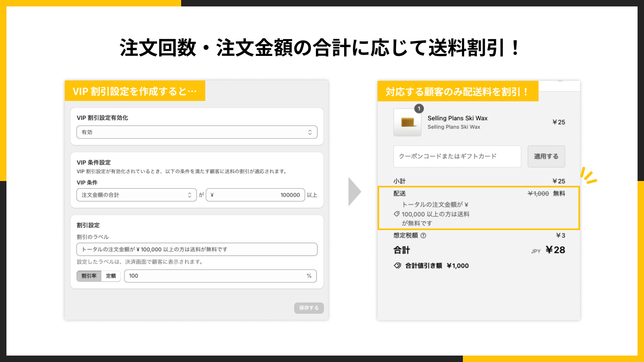Click the tag icon beside the shipping discount note
Image resolution: width=644 pixels, height=362 pixels.
pos(396,214)
